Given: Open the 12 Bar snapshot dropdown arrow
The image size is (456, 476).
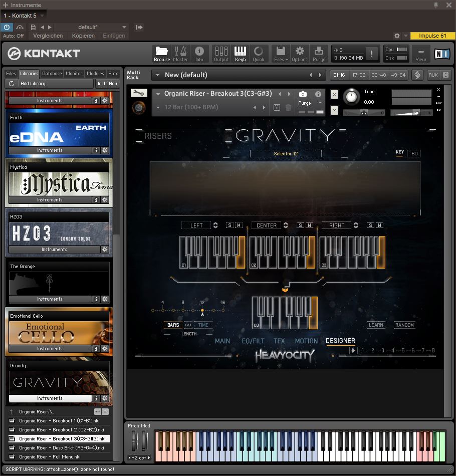Looking at the screenshot, I should tap(158, 107).
